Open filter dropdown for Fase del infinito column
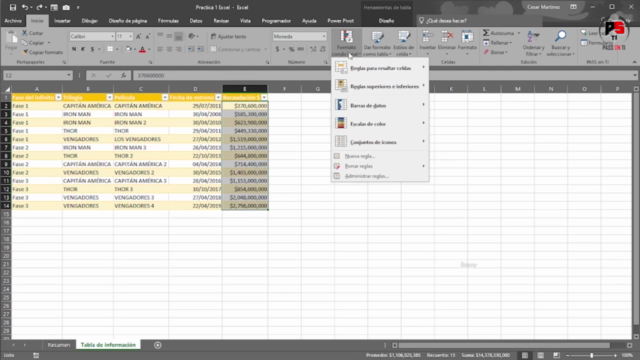Image resolution: width=640 pixels, height=360 pixels. click(x=58, y=98)
